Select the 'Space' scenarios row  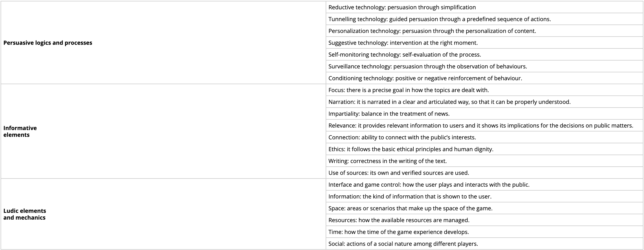tap(410, 208)
